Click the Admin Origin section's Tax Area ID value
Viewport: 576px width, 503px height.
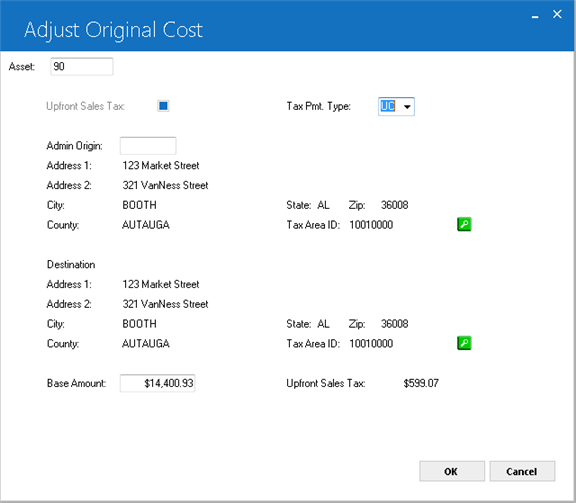tap(371, 224)
